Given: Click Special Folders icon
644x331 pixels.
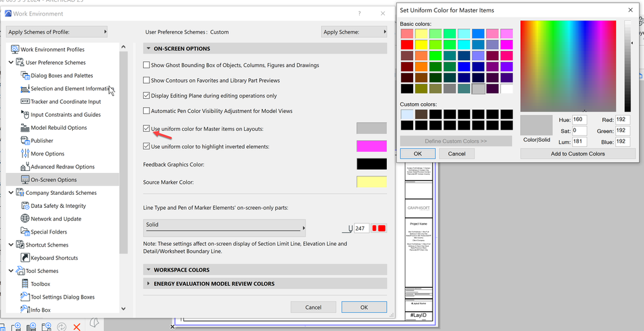Looking at the screenshot, I should coord(25,232).
